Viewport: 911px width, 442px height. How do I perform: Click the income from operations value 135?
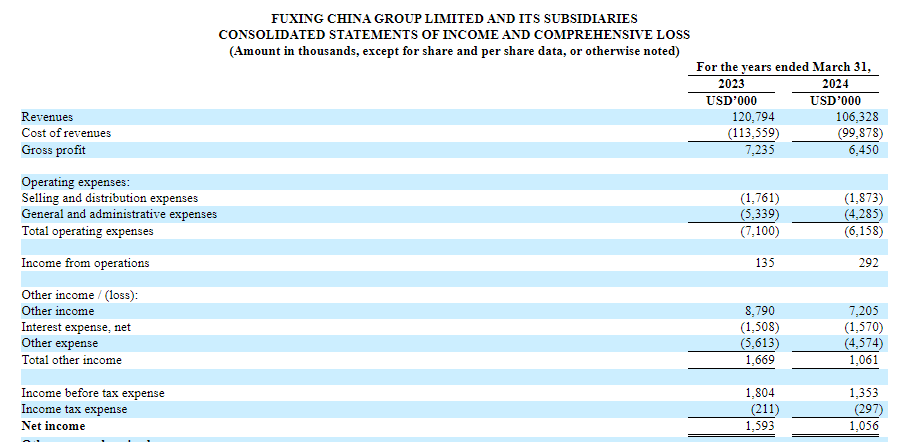[766, 263]
